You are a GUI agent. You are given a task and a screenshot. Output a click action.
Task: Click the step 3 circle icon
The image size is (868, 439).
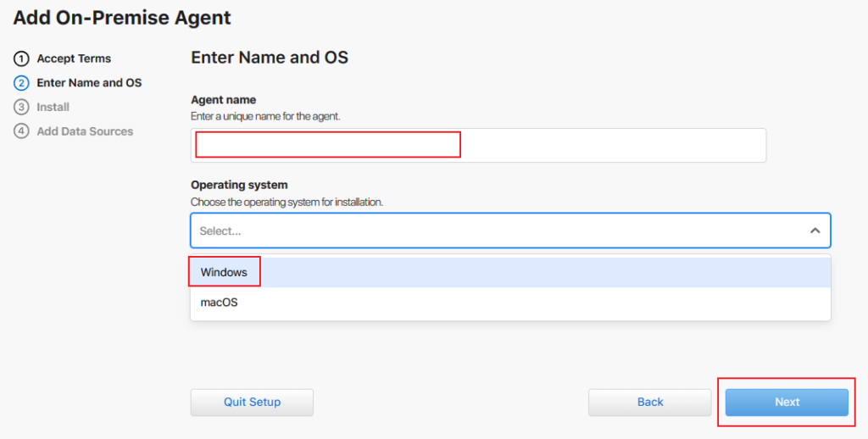click(x=21, y=108)
